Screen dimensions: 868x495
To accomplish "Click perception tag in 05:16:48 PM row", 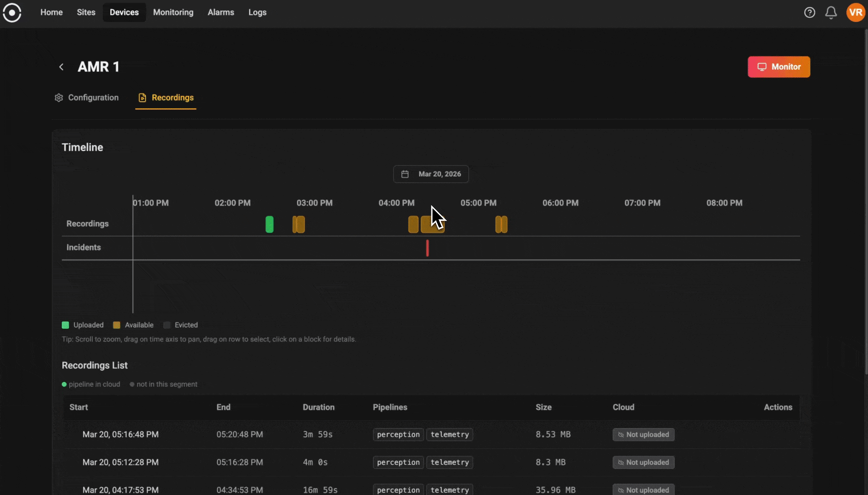I will tap(398, 434).
